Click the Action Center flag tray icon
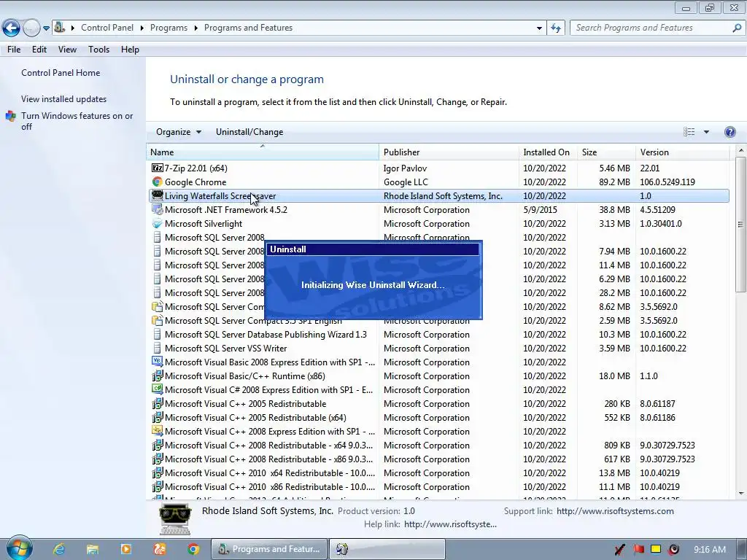 tap(638, 550)
